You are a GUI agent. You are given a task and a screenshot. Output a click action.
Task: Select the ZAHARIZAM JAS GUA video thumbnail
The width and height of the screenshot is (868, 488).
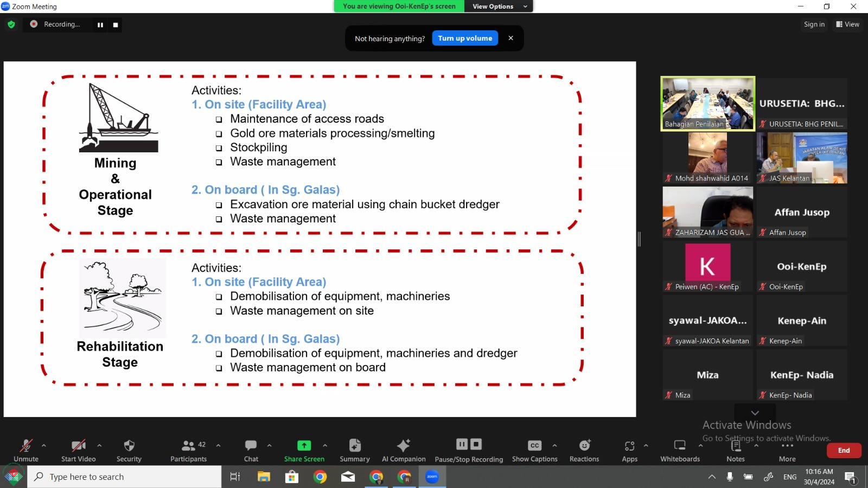tap(708, 212)
